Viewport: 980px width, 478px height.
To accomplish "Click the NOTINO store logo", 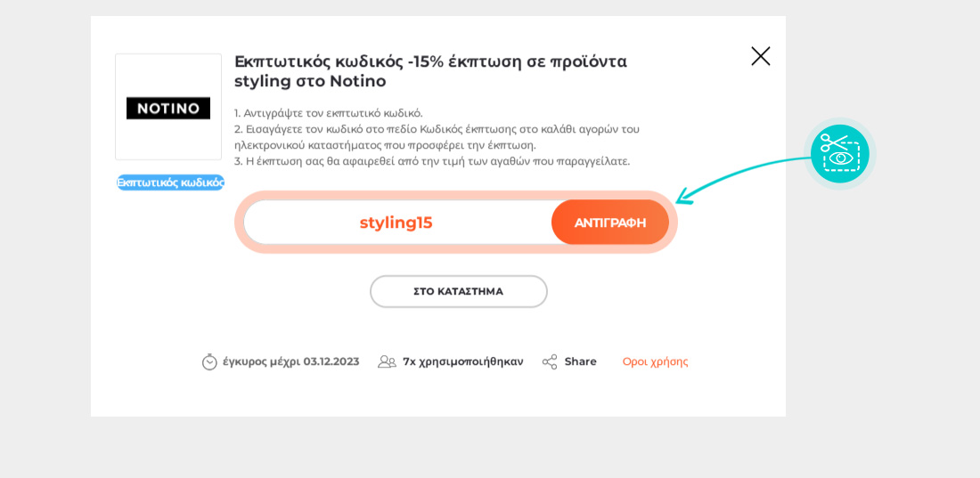I will coord(168,108).
